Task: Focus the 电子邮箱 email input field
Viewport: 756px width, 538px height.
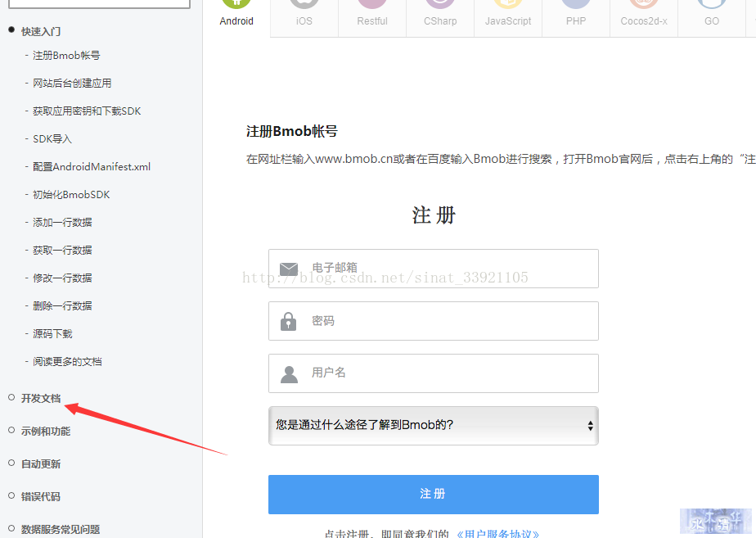Action: tap(434, 269)
